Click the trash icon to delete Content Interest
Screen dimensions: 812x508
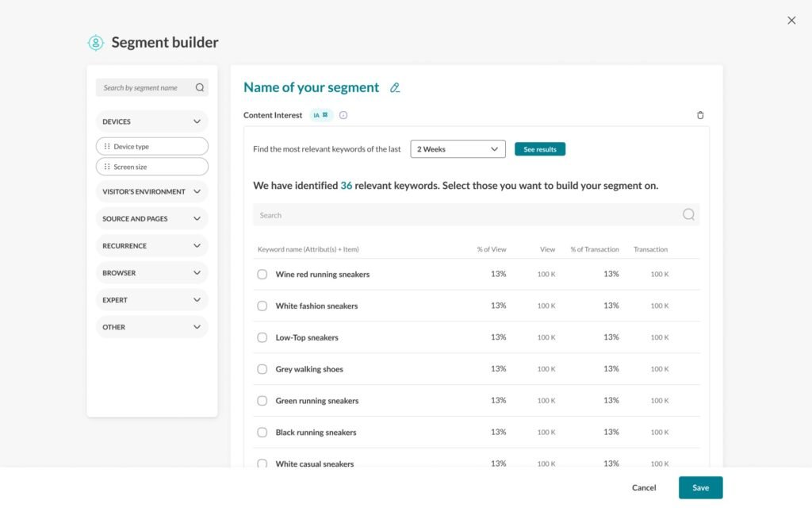tap(700, 115)
